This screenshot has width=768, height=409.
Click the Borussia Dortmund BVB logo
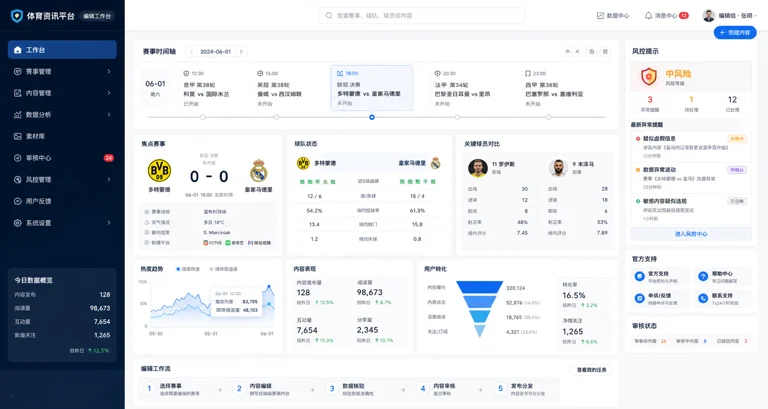(159, 170)
